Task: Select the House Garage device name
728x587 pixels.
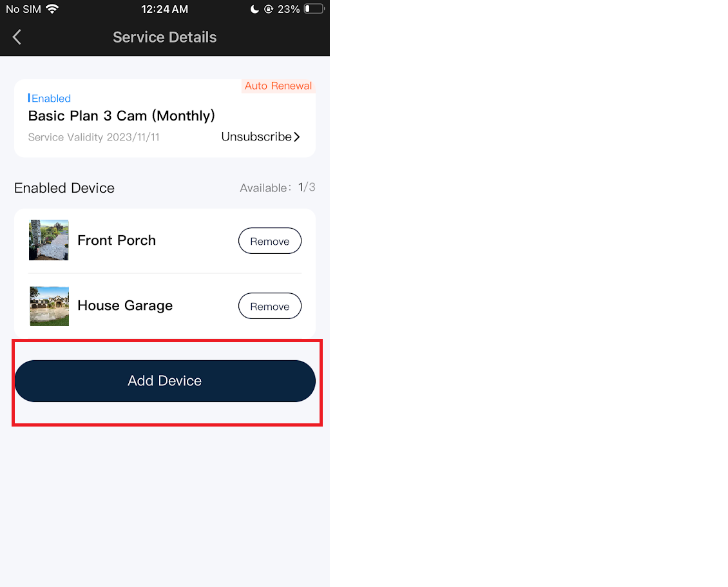Action: click(x=125, y=305)
